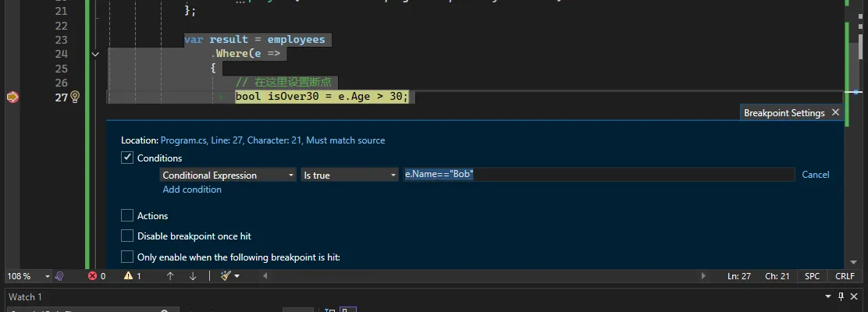Click the 'Add condition' link
This screenshot has width=868, height=312.
pyautogui.click(x=192, y=190)
